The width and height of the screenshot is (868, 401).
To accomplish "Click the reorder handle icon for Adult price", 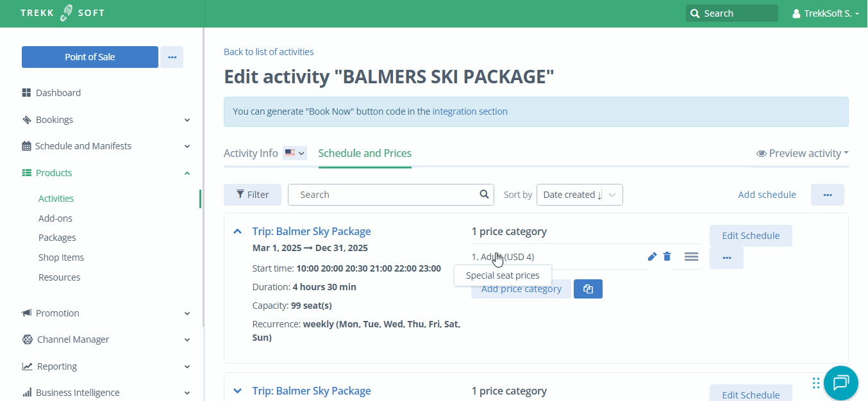I will click(x=691, y=256).
